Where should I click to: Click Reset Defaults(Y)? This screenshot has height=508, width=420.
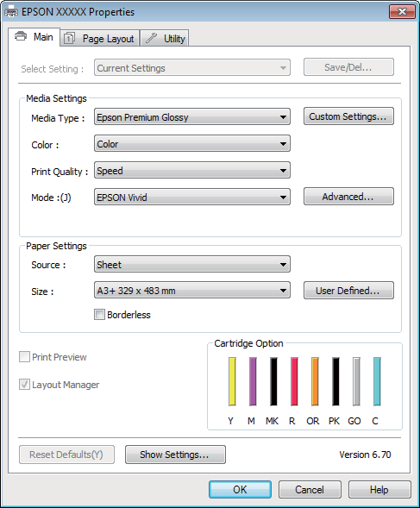pos(66,455)
